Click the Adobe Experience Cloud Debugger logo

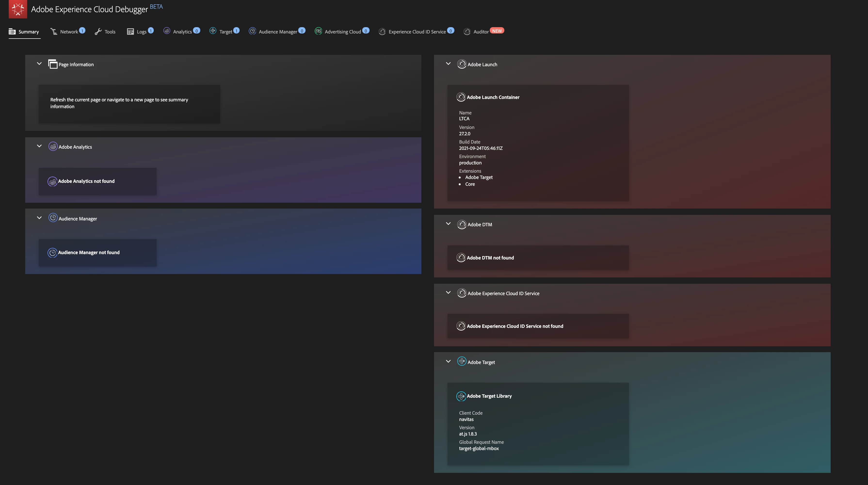tap(17, 9)
